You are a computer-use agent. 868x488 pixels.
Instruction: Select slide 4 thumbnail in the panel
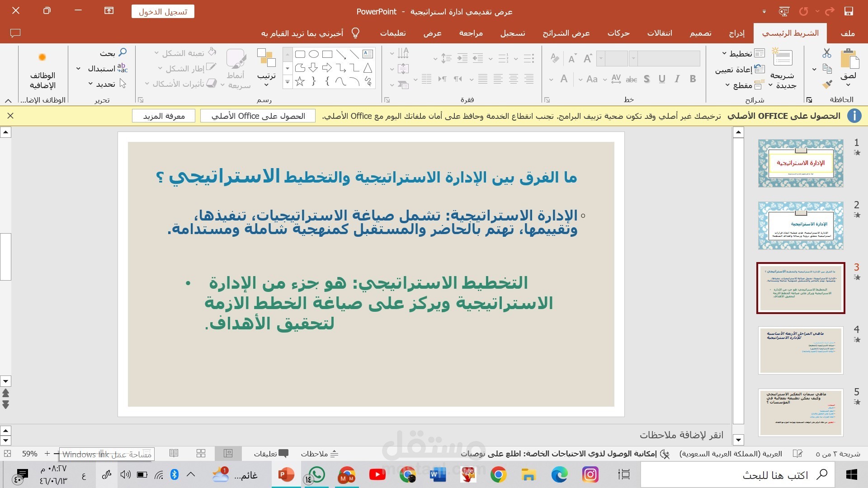[801, 350]
